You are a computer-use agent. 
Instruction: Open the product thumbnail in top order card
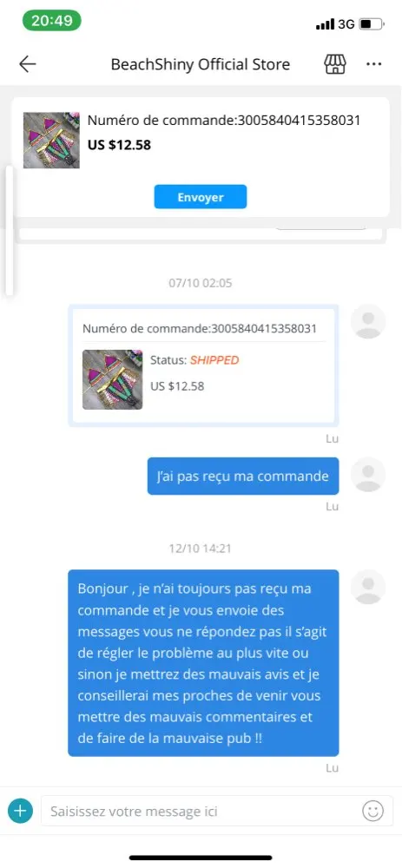point(51,140)
